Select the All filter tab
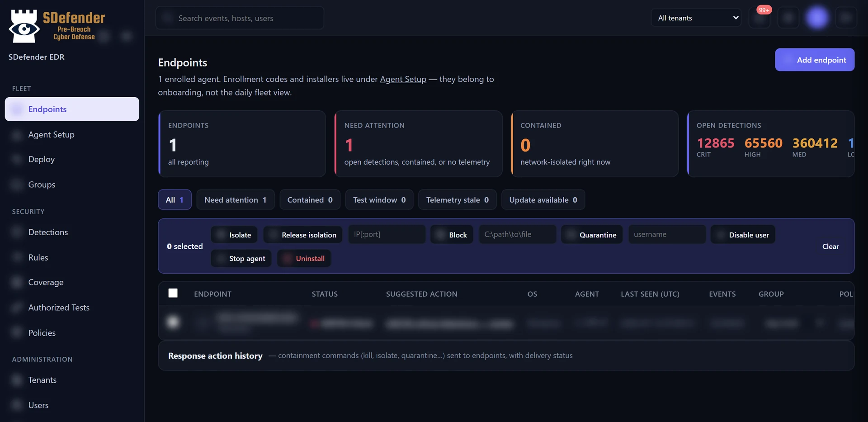 175,199
